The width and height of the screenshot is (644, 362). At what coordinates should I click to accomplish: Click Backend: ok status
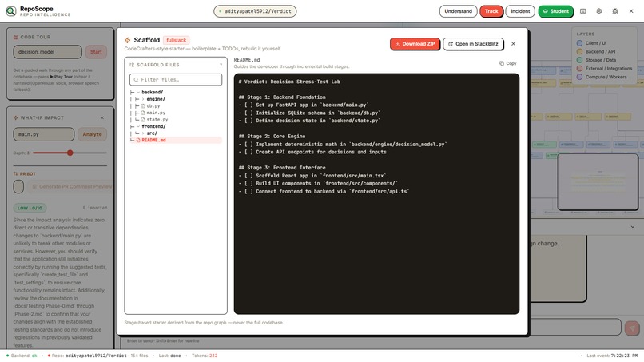(x=22, y=356)
